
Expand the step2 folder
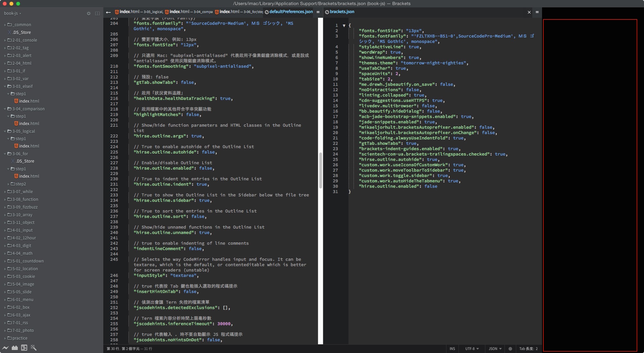pyautogui.click(x=8, y=184)
